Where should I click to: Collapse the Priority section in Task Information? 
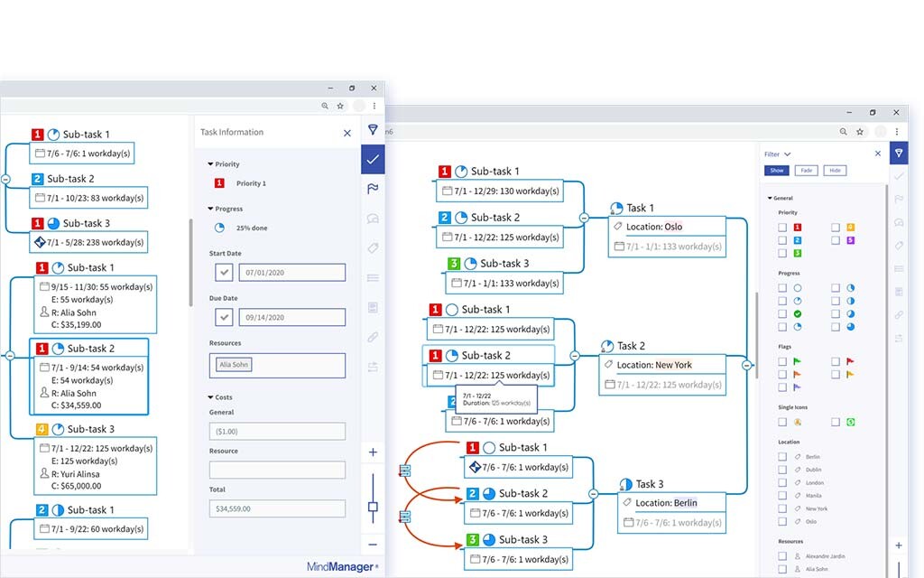tap(210, 164)
